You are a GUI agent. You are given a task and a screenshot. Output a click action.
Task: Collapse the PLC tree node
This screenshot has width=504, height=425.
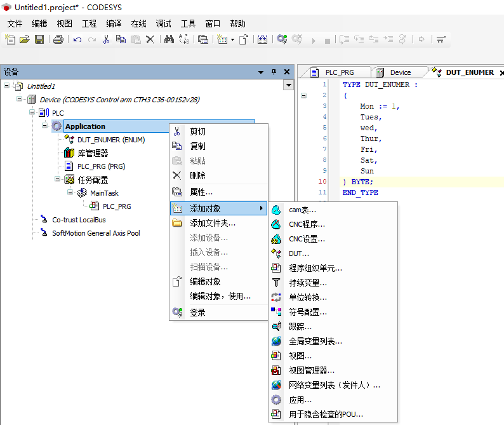pyautogui.click(x=32, y=112)
